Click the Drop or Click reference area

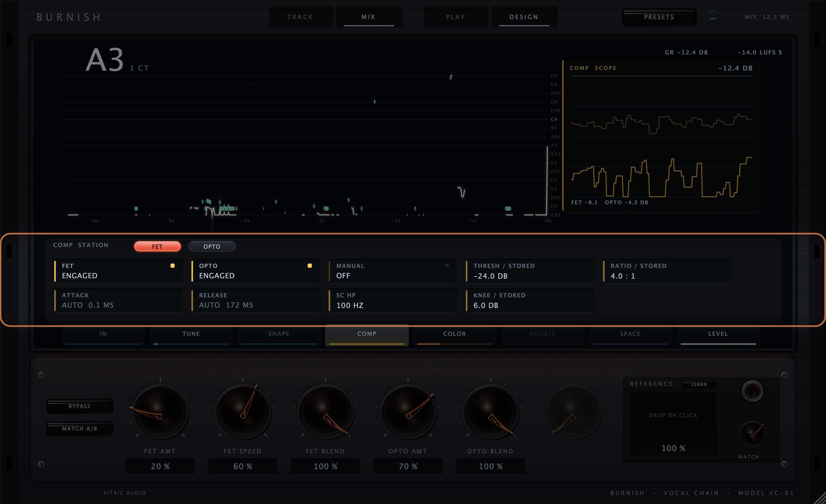pos(673,415)
